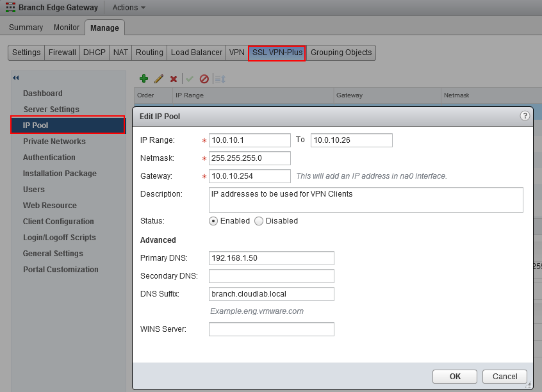
Task: Cancel the Edit IP Pool dialog
Action: point(505,377)
